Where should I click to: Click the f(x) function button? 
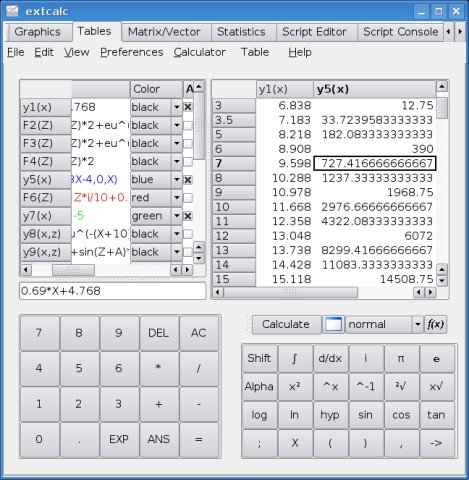436,324
